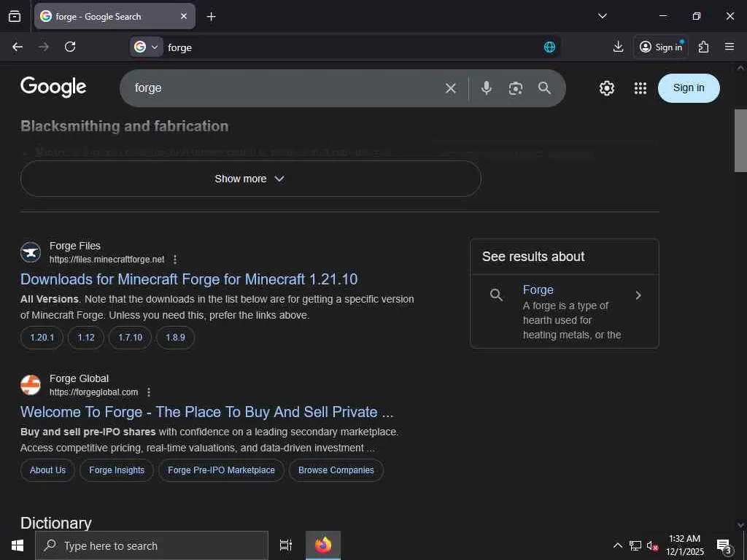747x560 pixels.
Task: Open the Windows Task View button
Action: point(286,545)
